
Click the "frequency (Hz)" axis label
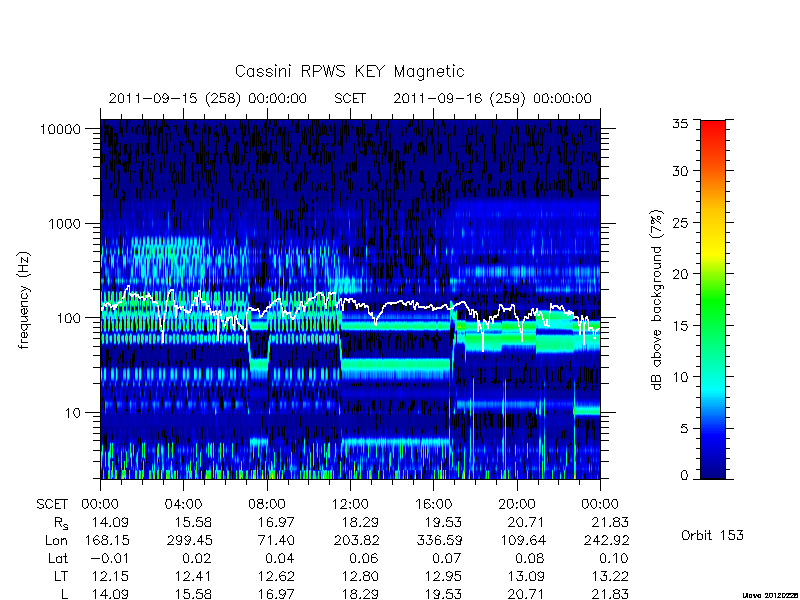pos(23,300)
